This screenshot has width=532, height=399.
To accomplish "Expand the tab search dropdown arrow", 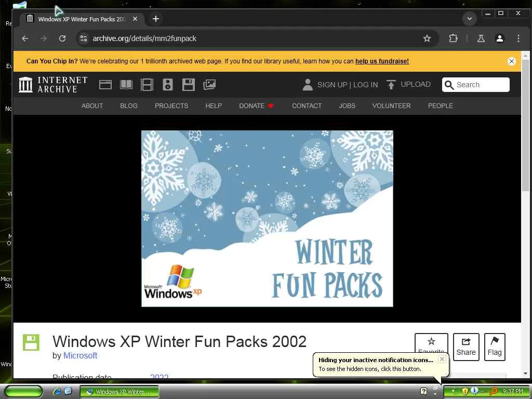I will [470, 19].
